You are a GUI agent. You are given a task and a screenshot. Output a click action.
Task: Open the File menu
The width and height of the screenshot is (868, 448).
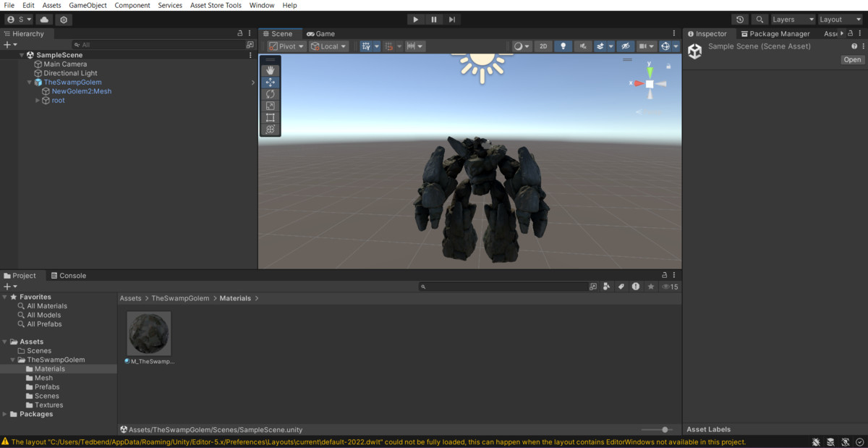click(x=9, y=5)
